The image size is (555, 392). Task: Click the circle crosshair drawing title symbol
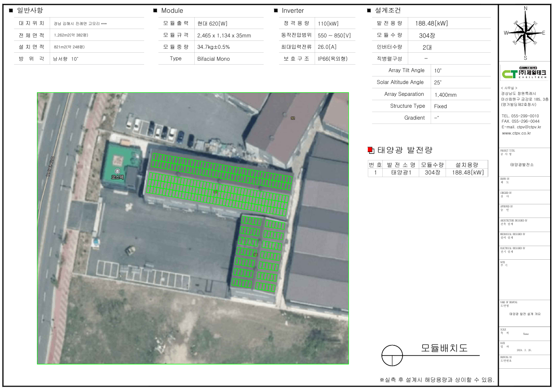[x=392, y=355]
